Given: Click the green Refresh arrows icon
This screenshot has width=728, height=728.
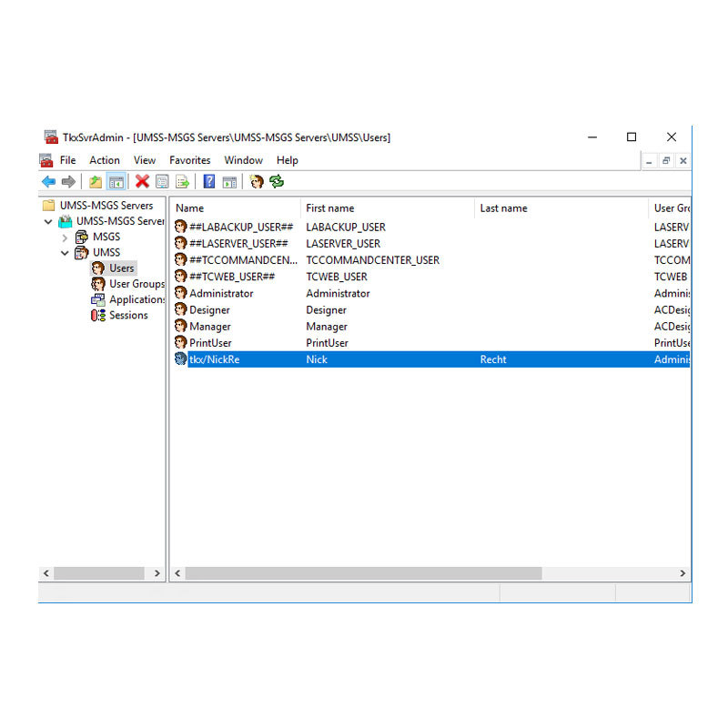Looking at the screenshot, I should tap(277, 181).
